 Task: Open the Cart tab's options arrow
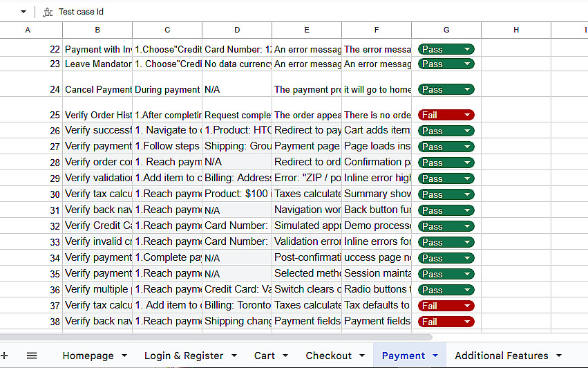pos(284,356)
